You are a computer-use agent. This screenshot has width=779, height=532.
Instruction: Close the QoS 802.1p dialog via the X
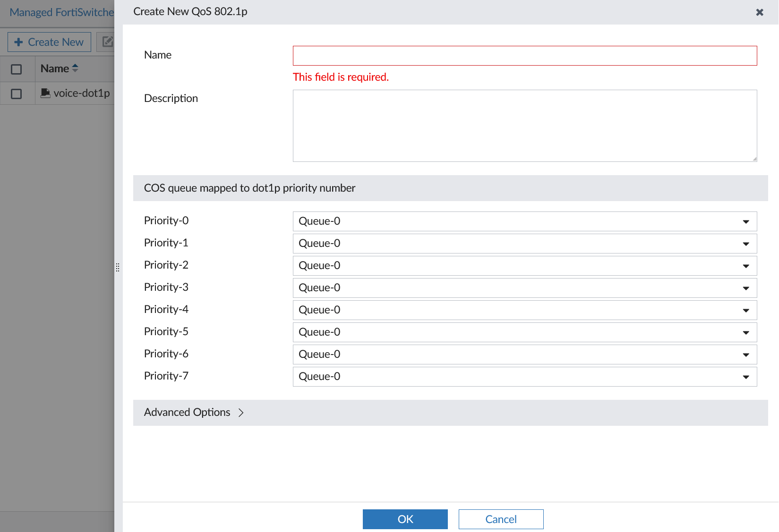point(759,12)
